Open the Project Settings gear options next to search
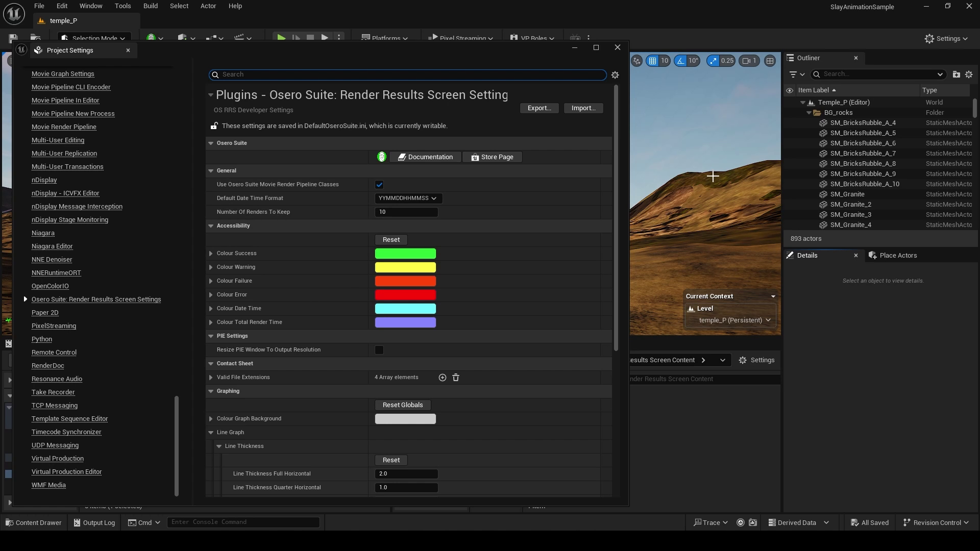The image size is (980, 551). [x=615, y=75]
